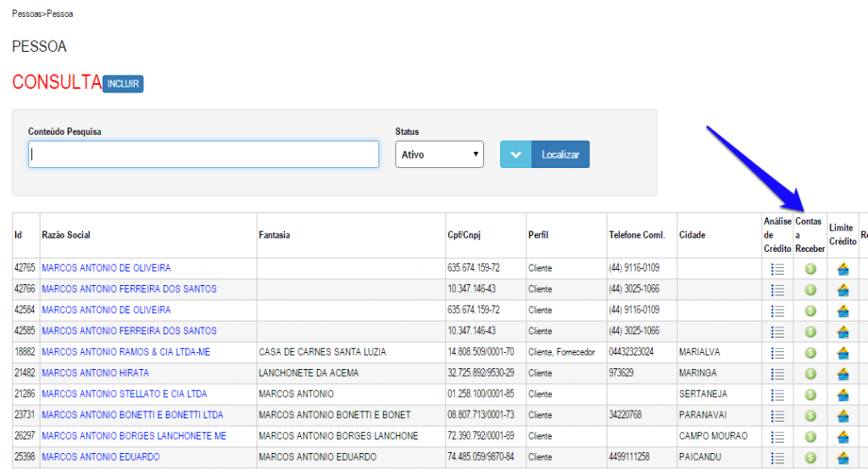
Task: Click Contas a Receber icon for MARCOS ANTONIO HIRATA
Action: coord(810,373)
